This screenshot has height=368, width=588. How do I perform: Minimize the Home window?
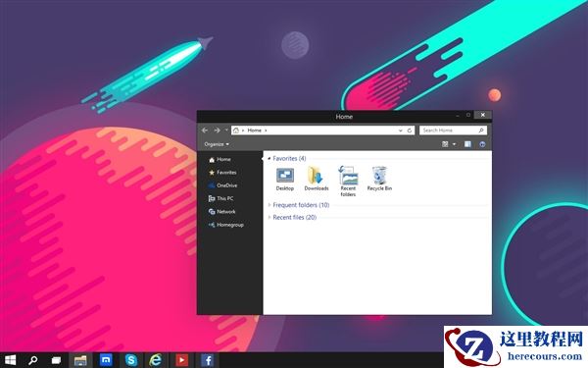(x=458, y=115)
